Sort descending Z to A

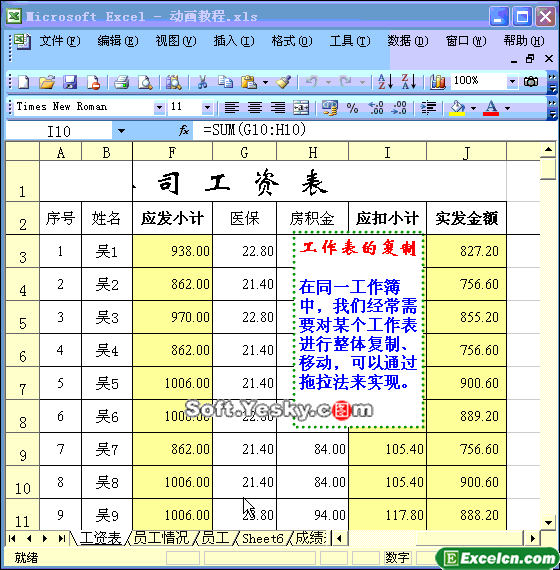coord(409,82)
